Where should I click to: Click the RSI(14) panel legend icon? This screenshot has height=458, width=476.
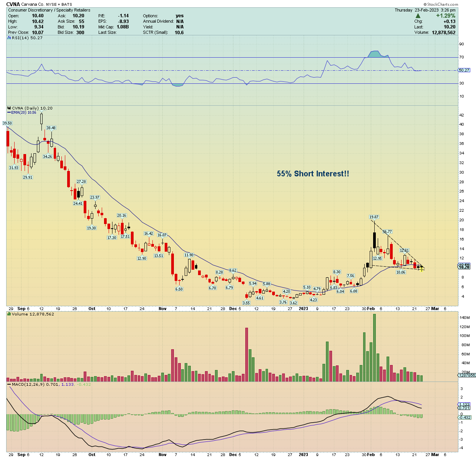pyautogui.click(x=9, y=38)
